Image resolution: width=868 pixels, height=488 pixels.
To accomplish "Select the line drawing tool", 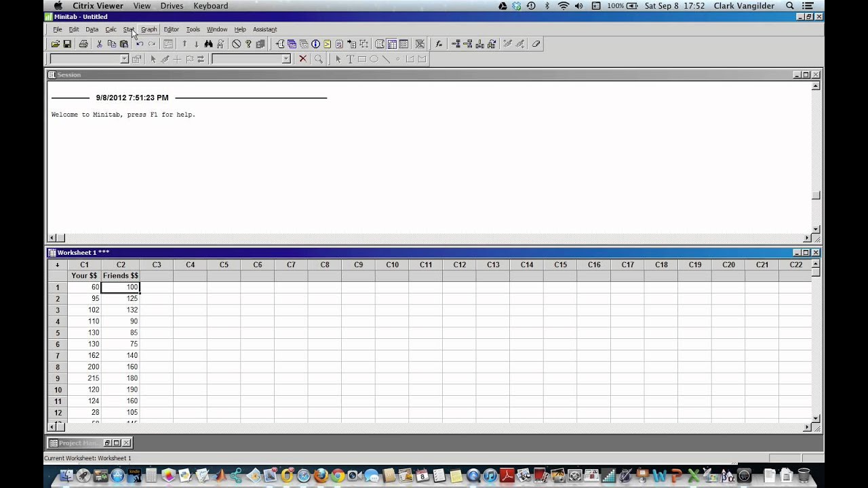I will tap(386, 59).
